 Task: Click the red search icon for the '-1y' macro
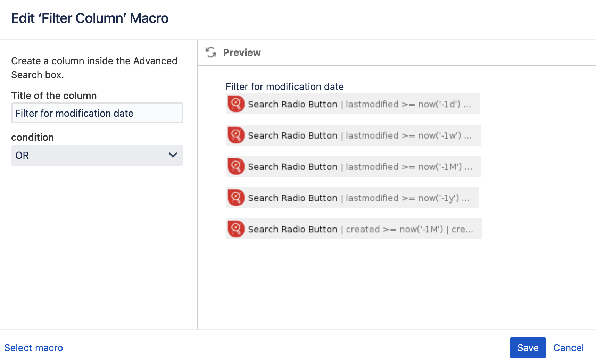click(236, 198)
